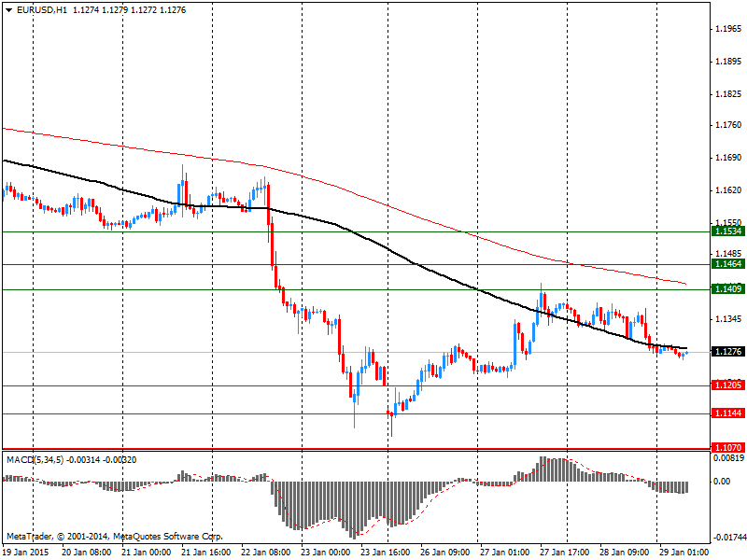Click the MACD scale value -0.01744
The height and width of the screenshot is (560, 747).
pyautogui.click(x=728, y=538)
